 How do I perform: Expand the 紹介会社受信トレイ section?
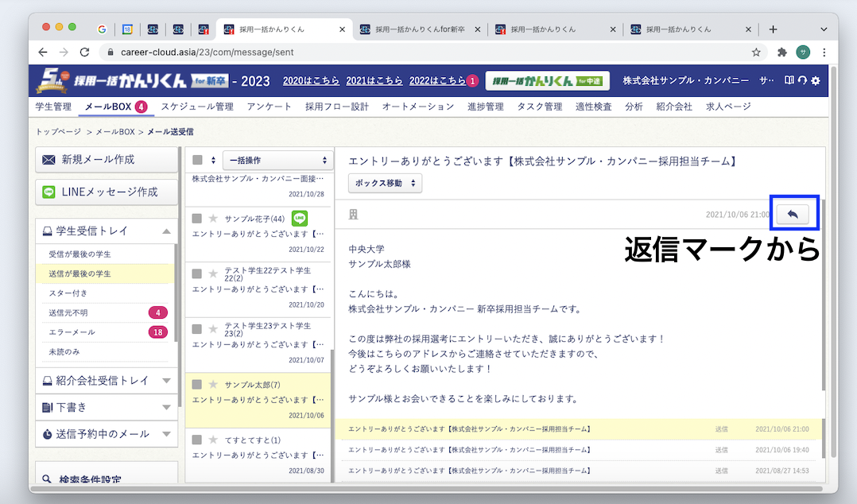tap(166, 381)
